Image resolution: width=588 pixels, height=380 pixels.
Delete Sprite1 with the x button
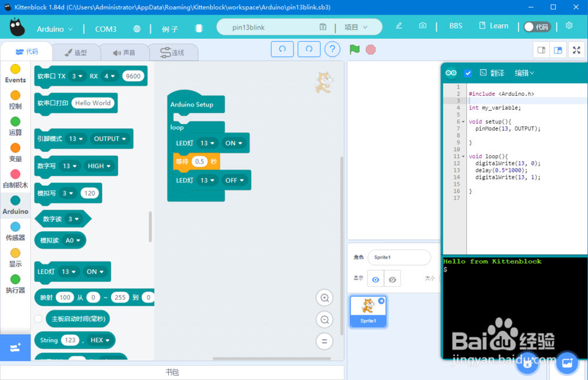click(382, 301)
